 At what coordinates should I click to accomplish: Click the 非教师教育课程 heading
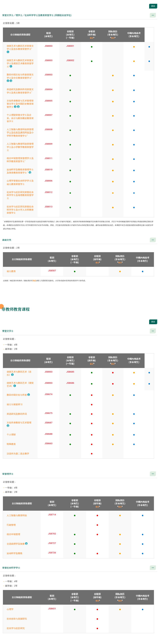click(16, 309)
